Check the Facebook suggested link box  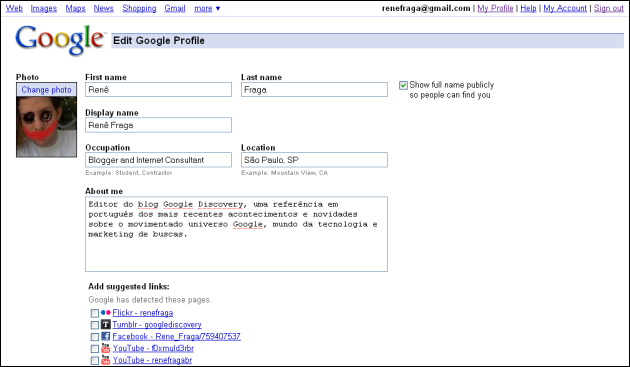click(x=94, y=336)
